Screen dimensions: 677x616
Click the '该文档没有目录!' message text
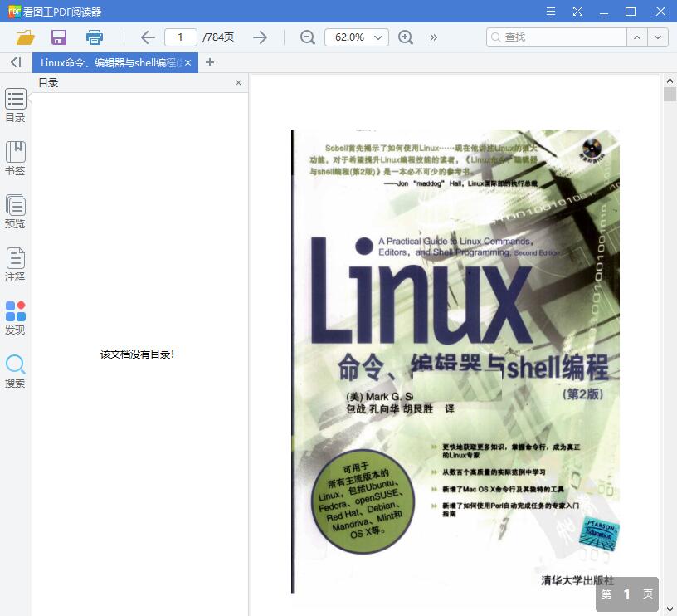tap(137, 354)
